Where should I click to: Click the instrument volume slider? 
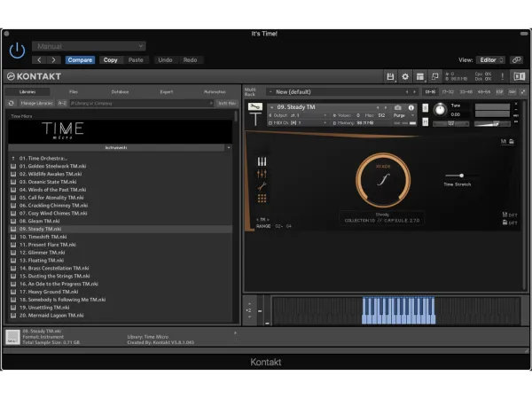492,124
